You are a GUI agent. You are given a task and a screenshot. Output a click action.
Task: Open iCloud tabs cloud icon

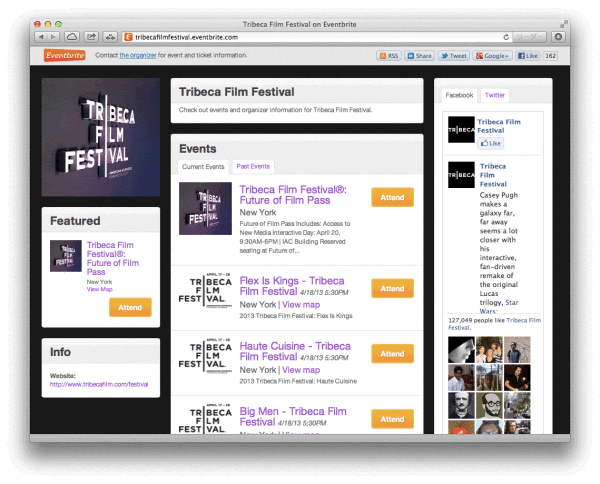[x=72, y=37]
